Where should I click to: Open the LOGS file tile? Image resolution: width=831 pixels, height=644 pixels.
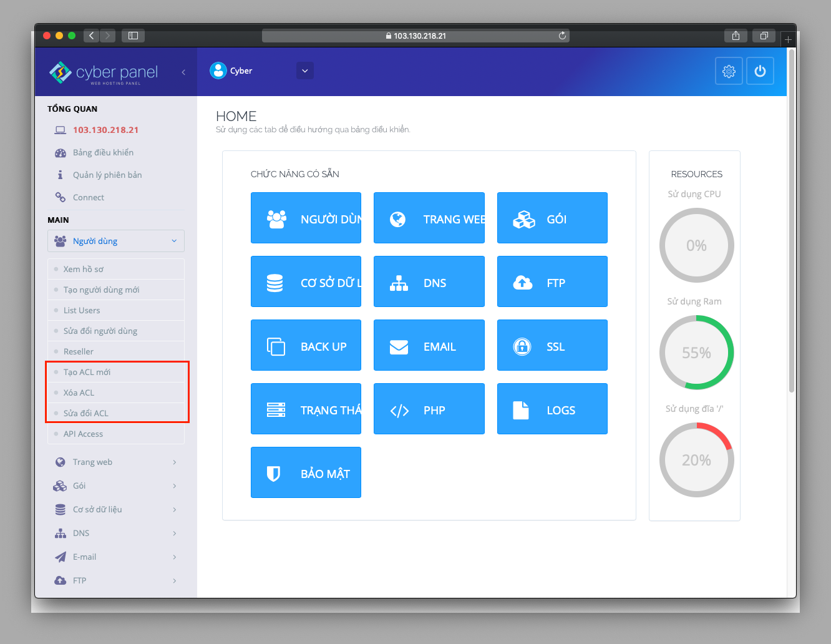[552, 409]
